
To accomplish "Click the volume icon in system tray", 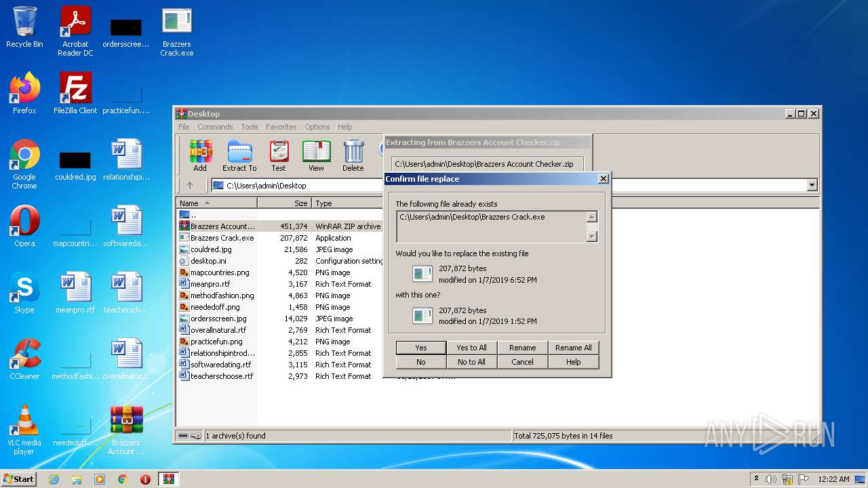I will coord(771,479).
